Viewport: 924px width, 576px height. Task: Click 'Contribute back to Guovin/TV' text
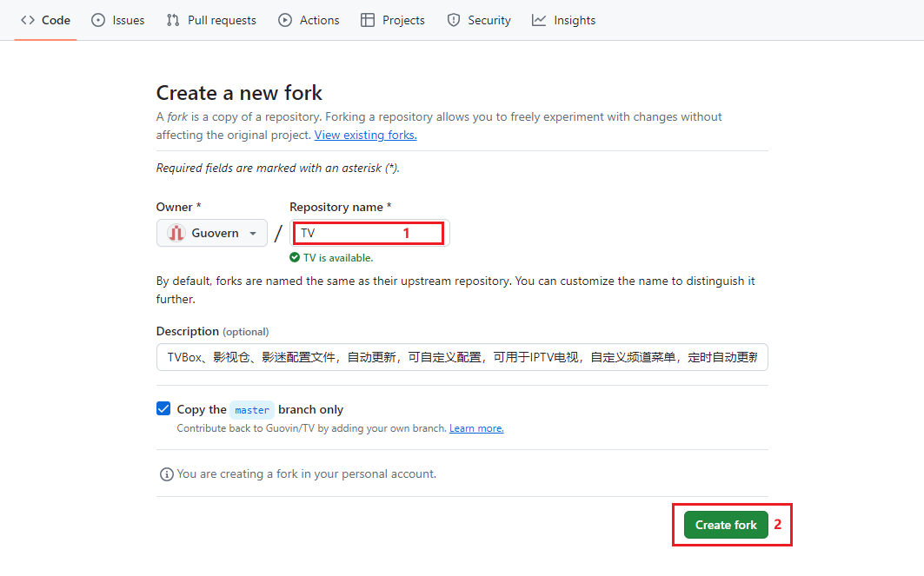pyautogui.click(x=312, y=428)
